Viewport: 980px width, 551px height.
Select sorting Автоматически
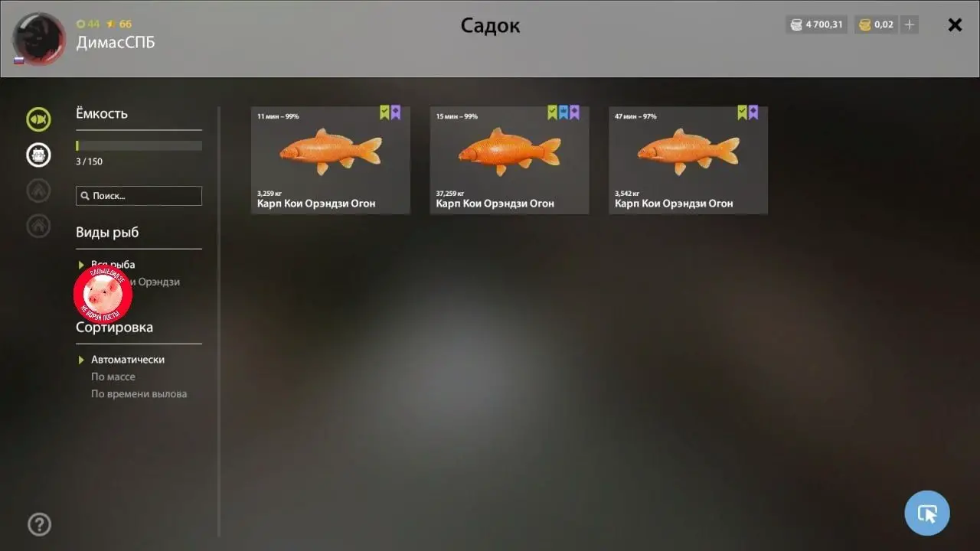pos(128,360)
